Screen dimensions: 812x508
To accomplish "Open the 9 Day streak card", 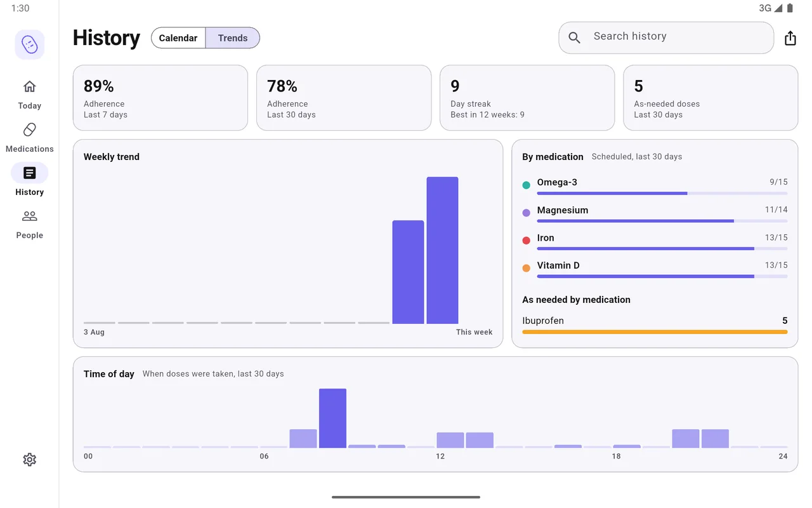I will (527, 98).
